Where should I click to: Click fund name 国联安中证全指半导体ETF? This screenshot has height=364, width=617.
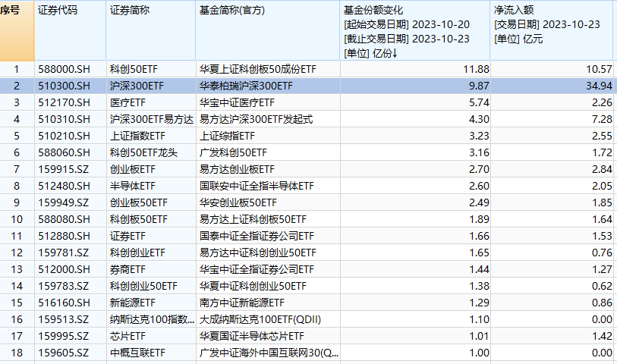(257, 186)
